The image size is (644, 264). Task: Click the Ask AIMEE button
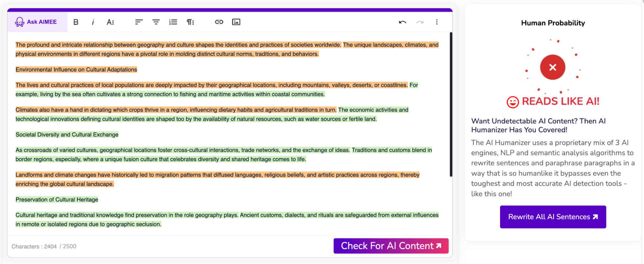[36, 22]
